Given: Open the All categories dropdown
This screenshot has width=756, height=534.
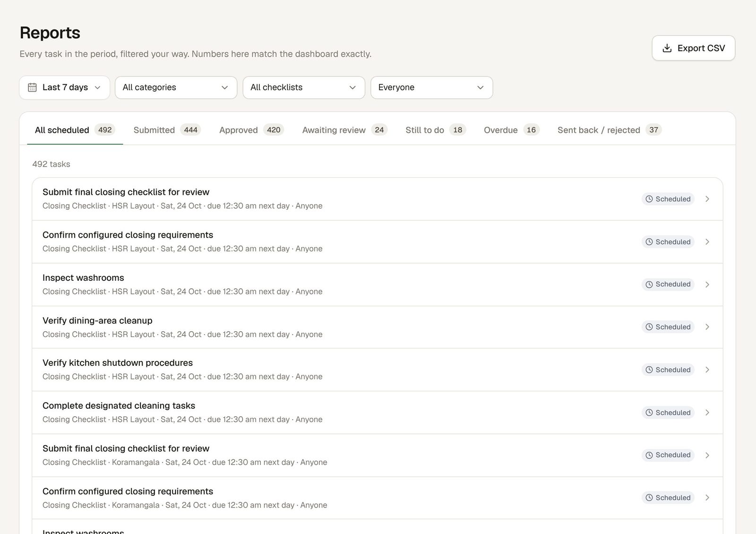Looking at the screenshot, I should (x=176, y=87).
